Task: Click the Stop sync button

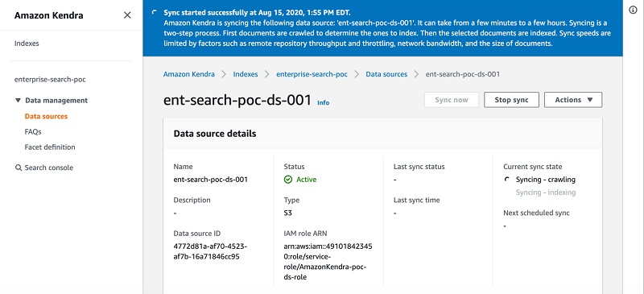Action: click(x=511, y=100)
